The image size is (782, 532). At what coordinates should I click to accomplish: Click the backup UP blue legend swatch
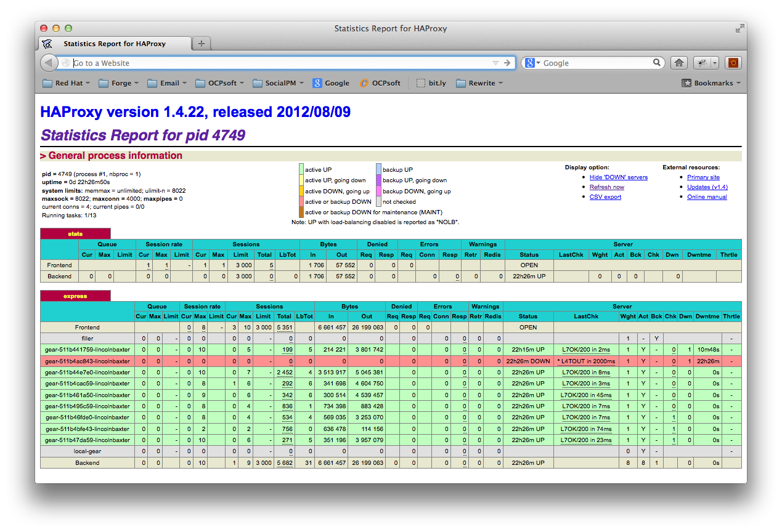coord(378,169)
